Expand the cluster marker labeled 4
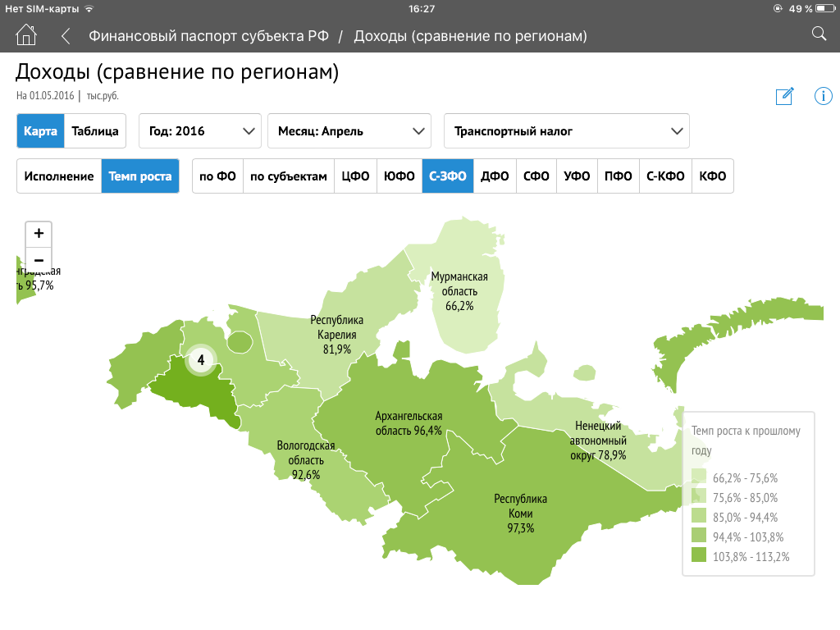Viewport: 840px width, 630px height. pos(200,359)
